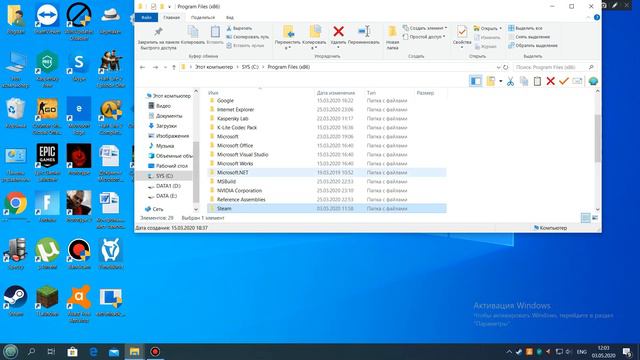Viewport: 640px width, 360px height.
Task: Click the Select all button
Action: pos(525,28)
